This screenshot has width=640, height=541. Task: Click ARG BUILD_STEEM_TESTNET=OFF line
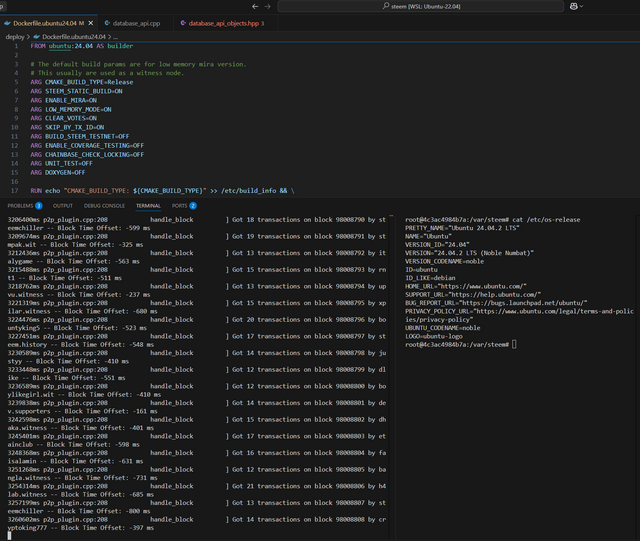coord(80,136)
